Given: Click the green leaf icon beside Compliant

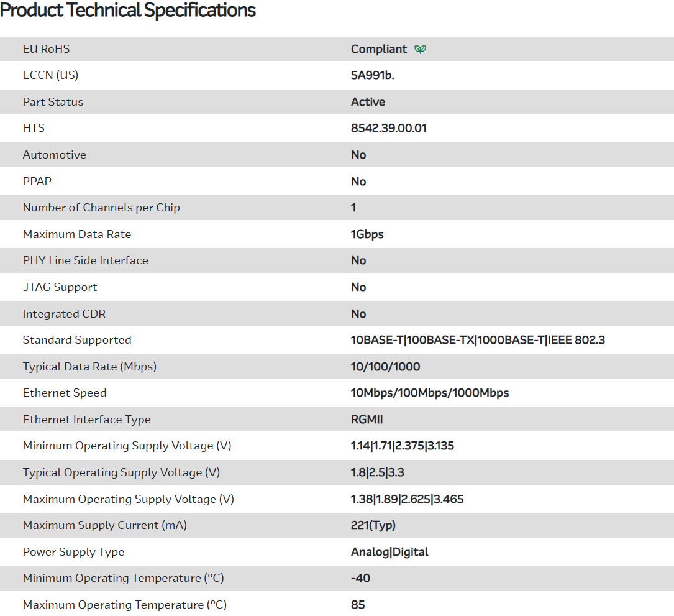Looking at the screenshot, I should click(x=421, y=49).
